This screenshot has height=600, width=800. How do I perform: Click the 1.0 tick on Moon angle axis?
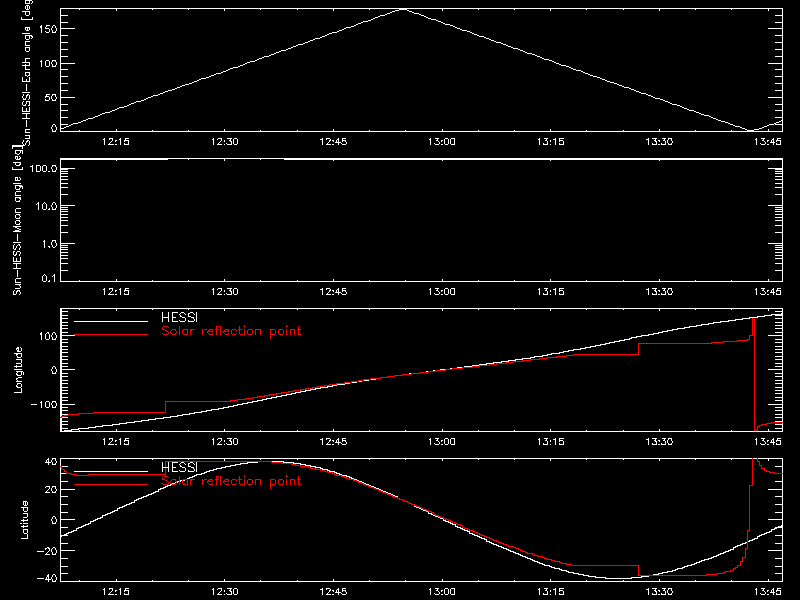tap(49, 244)
